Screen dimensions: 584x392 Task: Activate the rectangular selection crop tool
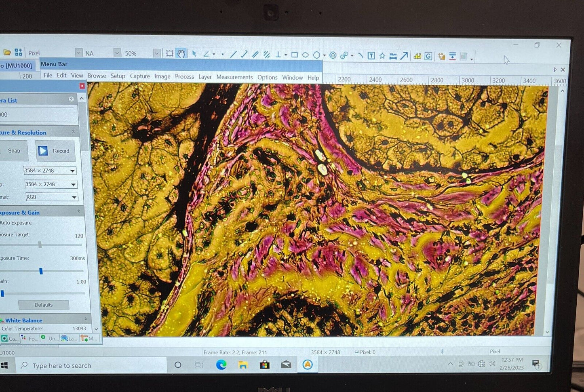(170, 53)
